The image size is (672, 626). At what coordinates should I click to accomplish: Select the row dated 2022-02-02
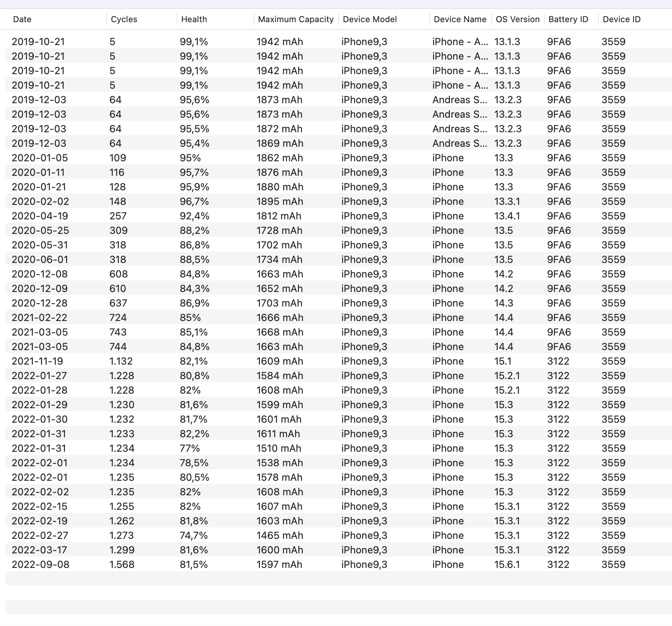tap(339, 492)
